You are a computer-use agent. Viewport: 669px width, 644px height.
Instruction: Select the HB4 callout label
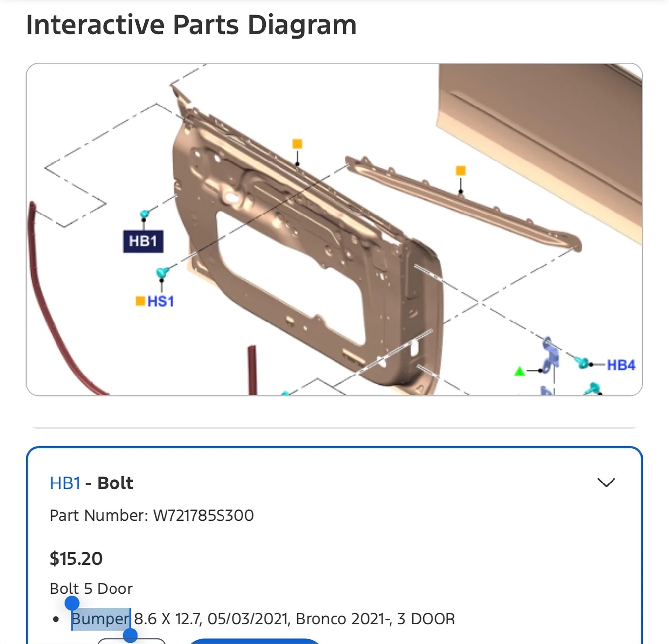tap(621, 365)
